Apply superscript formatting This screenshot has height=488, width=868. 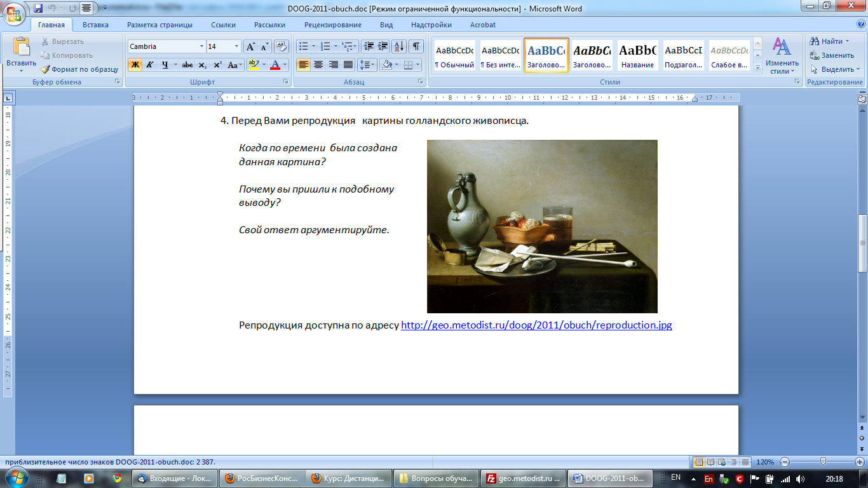(x=217, y=65)
